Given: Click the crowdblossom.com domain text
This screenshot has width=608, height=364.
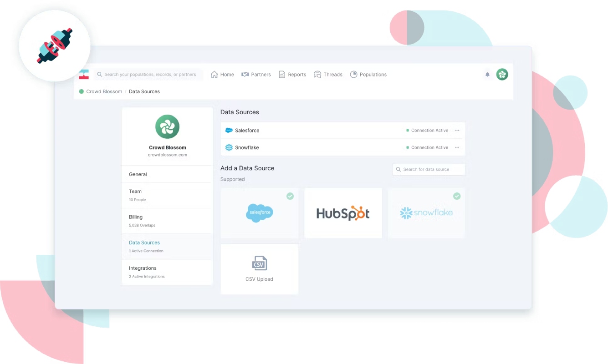Looking at the screenshot, I should (168, 155).
